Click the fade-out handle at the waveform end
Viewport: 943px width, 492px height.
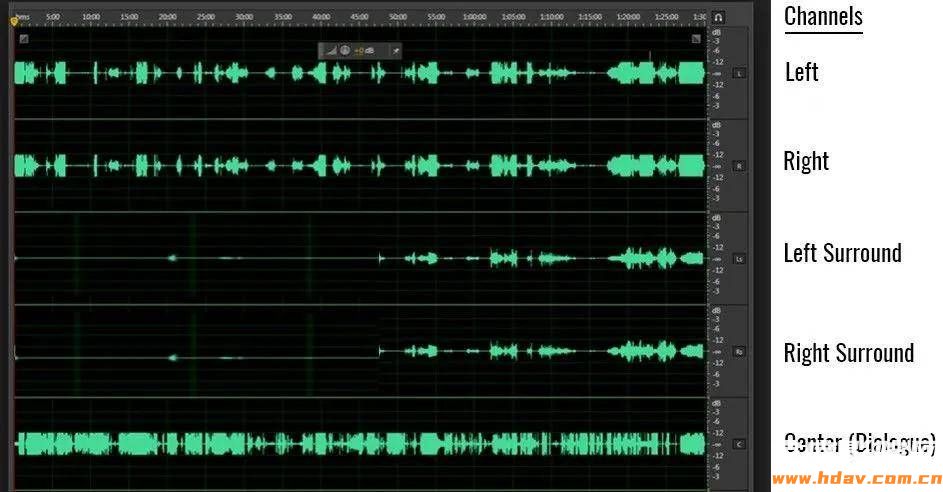[x=696, y=39]
